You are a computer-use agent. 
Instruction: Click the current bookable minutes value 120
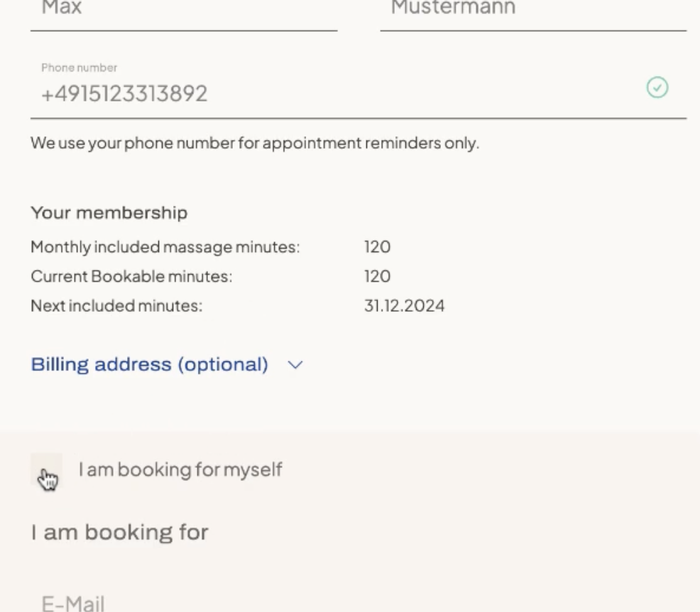coord(377,277)
